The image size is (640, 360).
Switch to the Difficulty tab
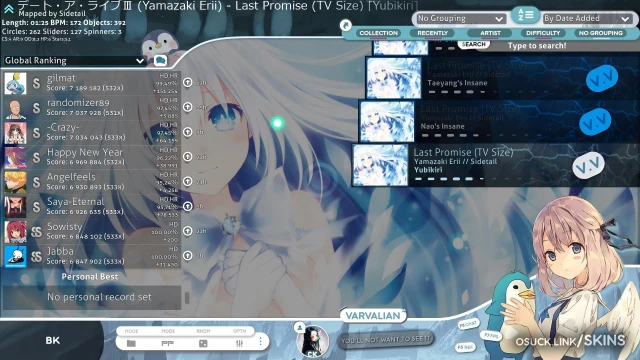(x=543, y=33)
